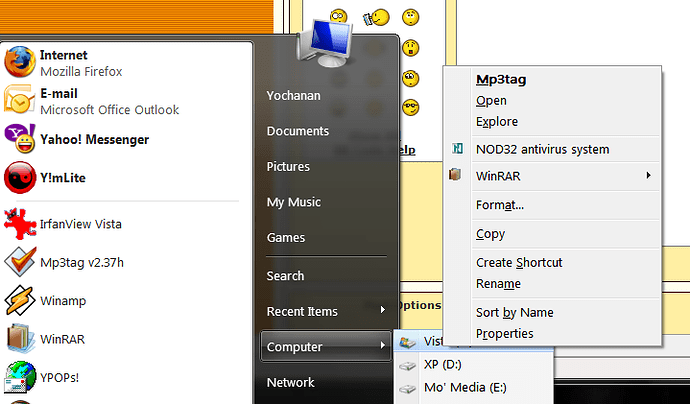
Task: Select Format... in the context menu
Action: pyautogui.click(x=500, y=205)
